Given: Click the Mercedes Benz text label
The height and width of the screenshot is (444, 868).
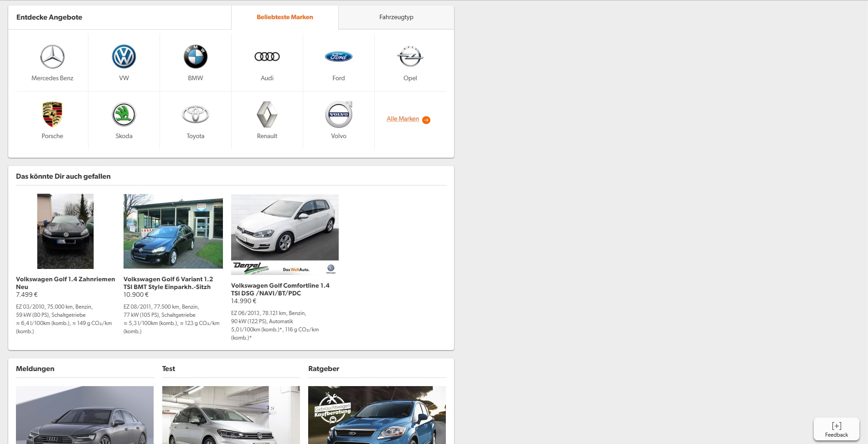Looking at the screenshot, I should (52, 78).
